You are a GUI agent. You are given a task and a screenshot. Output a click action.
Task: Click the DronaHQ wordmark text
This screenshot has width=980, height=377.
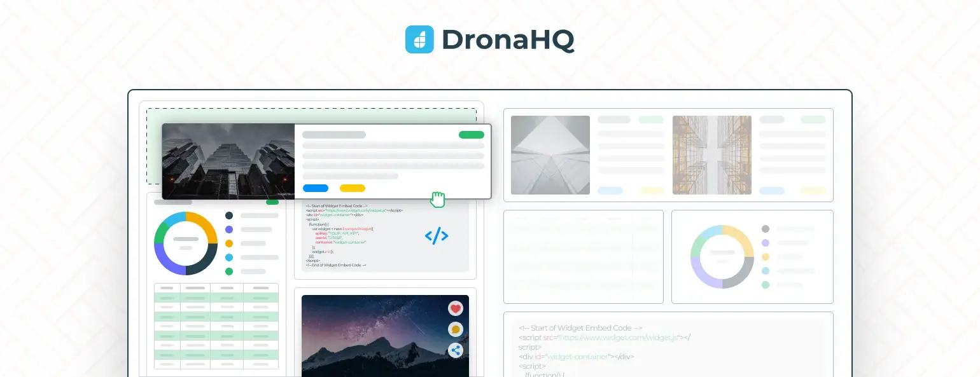point(508,40)
